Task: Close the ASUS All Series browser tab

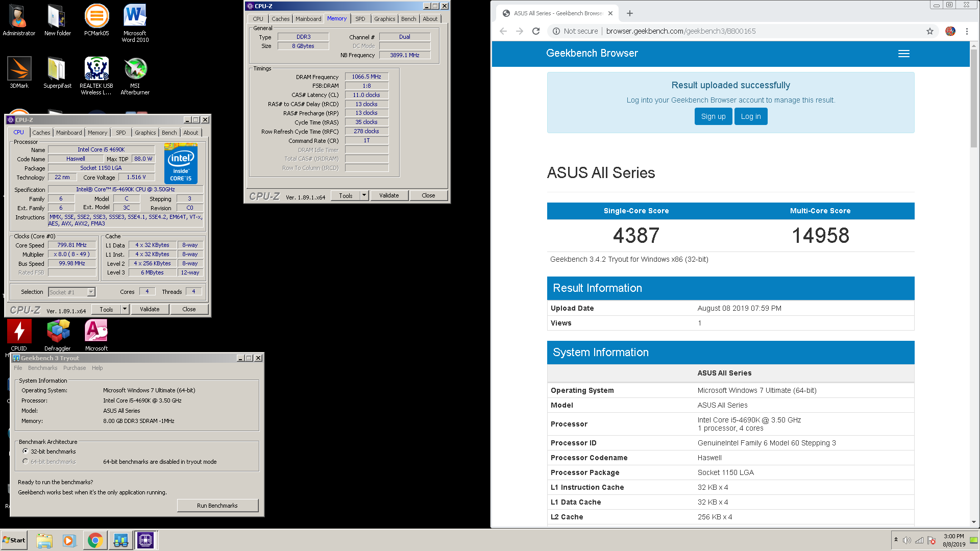Action: click(x=610, y=13)
